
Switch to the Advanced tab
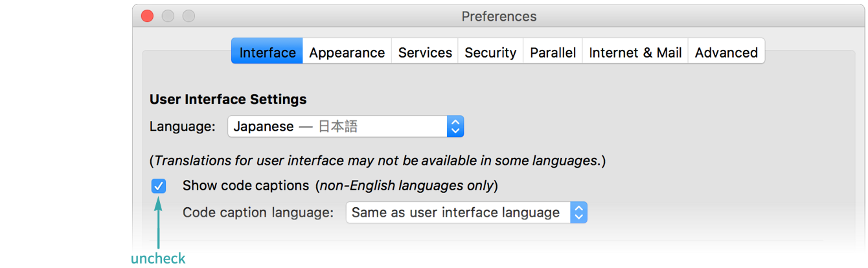point(726,52)
